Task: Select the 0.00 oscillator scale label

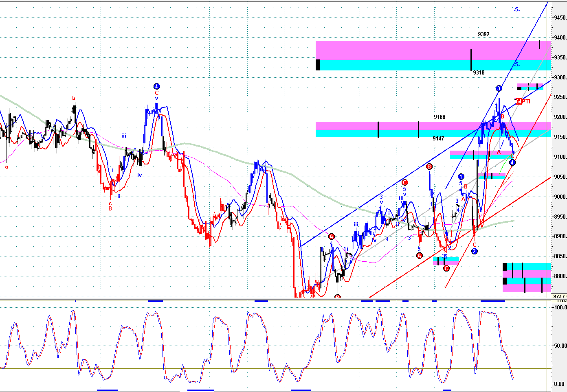Action: [560, 384]
